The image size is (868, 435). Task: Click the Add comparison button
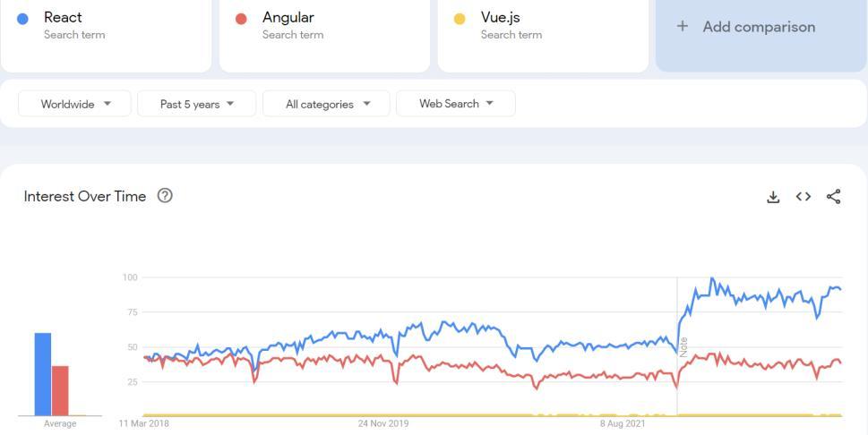[758, 27]
